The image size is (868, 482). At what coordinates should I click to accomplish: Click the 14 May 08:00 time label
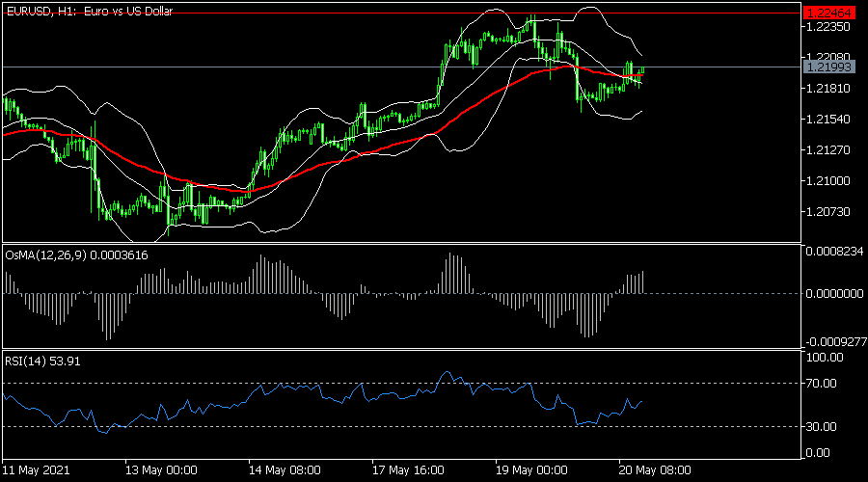285,471
